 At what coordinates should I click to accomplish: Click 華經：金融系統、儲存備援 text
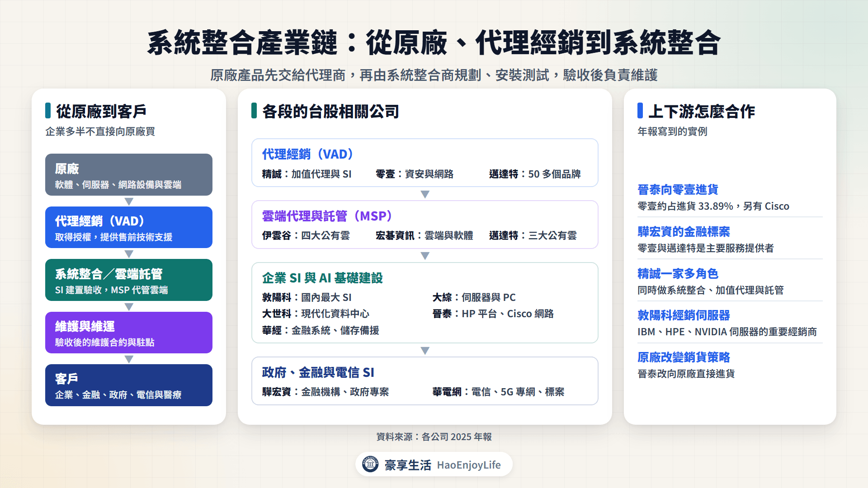point(321,330)
